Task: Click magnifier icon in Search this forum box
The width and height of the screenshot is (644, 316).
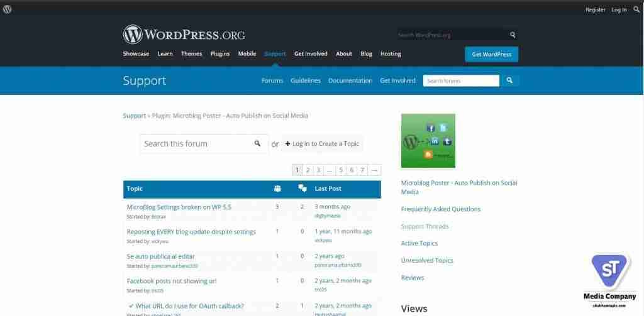Action: pos(257,143)
